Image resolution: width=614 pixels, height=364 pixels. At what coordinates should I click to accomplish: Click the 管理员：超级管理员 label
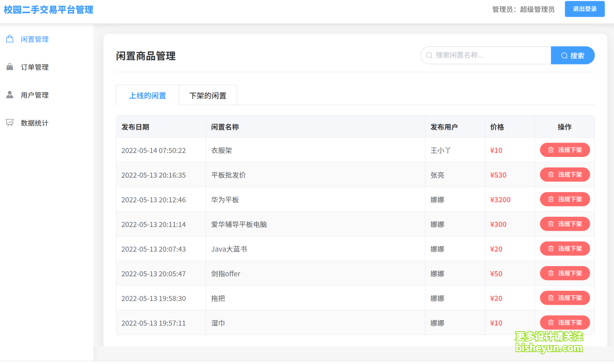pos(523,9)
